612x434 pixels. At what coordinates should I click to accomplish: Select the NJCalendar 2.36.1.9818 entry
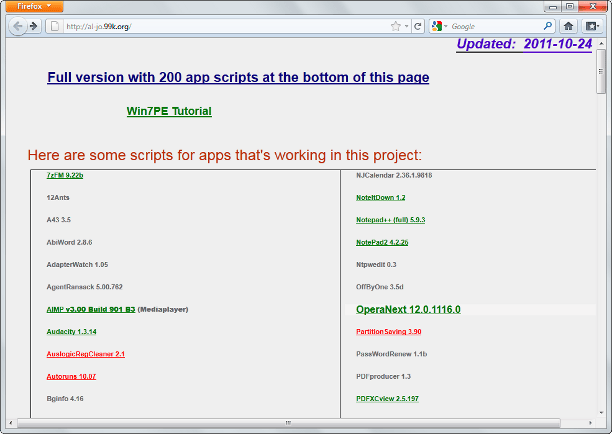pyautogui.click(x=394, y=175)
